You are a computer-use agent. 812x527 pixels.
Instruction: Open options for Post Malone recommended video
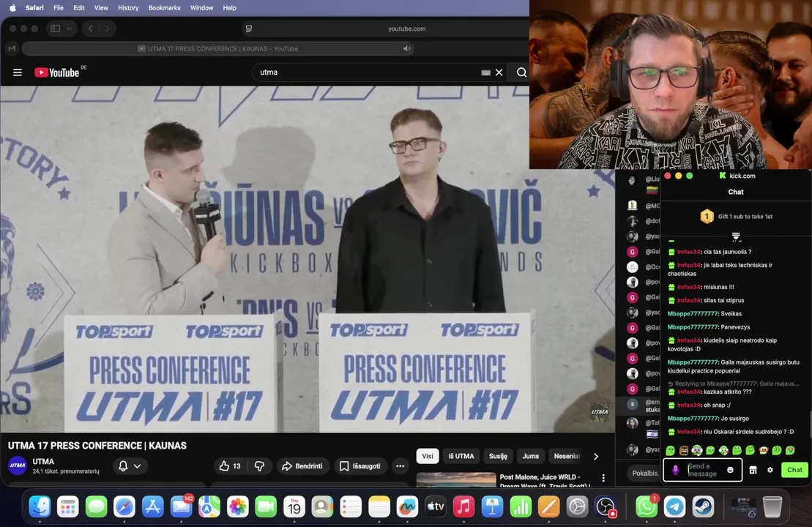(603, 478)
